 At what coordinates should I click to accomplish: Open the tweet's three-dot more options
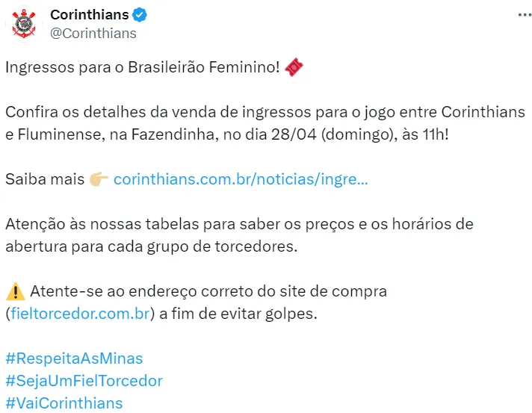tap(516, 16)
